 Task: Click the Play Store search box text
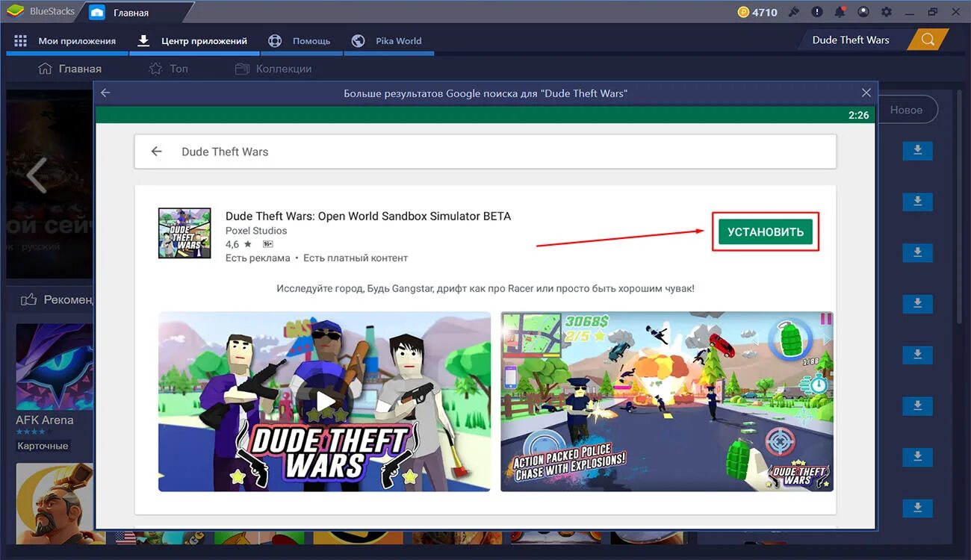click(x=225, y=152)
